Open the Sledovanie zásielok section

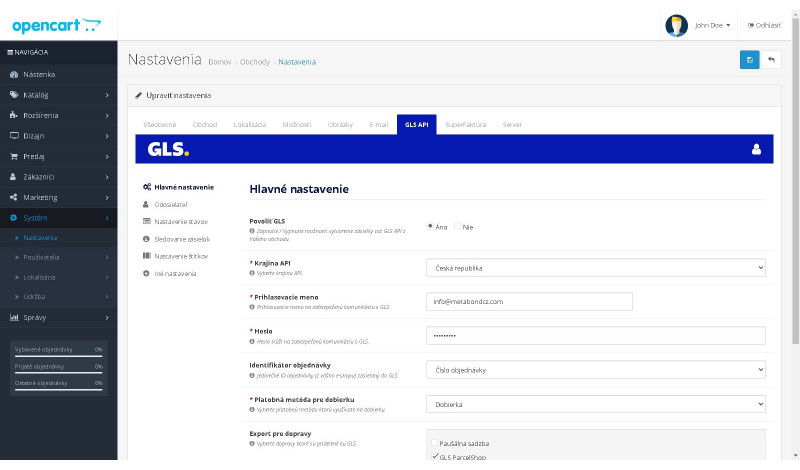(x=177, y=239)
